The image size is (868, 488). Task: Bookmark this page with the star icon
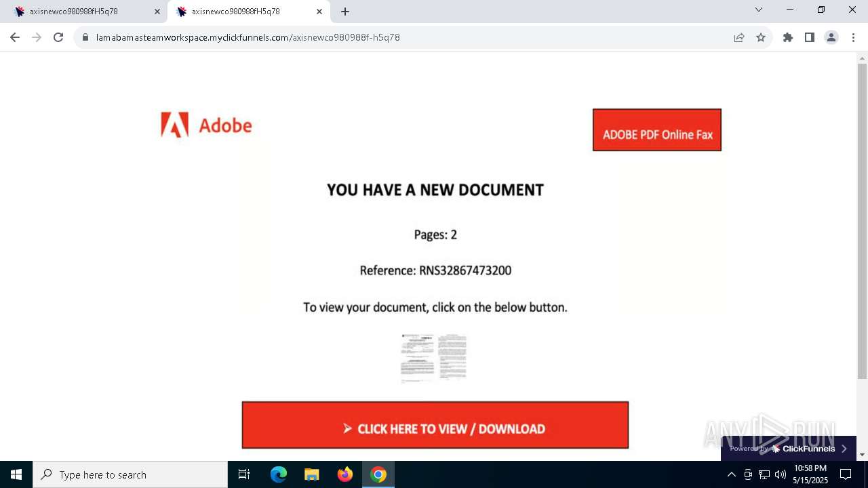pyautogui.click(x=761, y=37)
